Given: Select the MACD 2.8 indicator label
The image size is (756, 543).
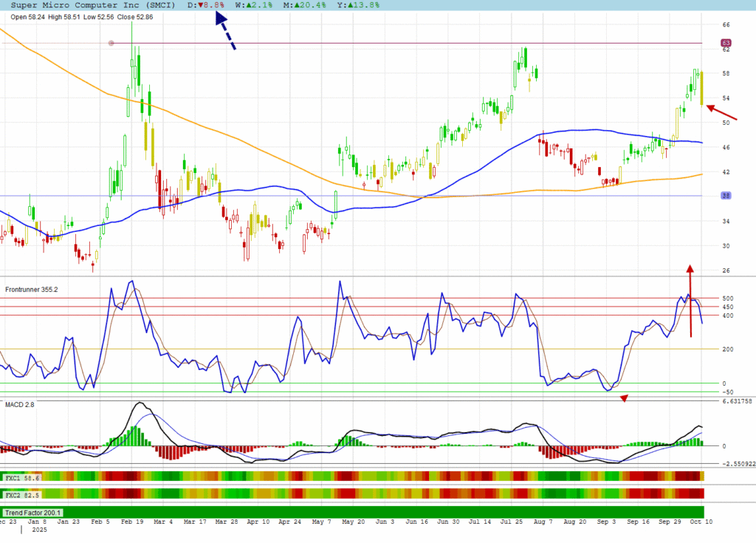Looking at the screenshot, I should pyautogui.click(x=20, y=405).
